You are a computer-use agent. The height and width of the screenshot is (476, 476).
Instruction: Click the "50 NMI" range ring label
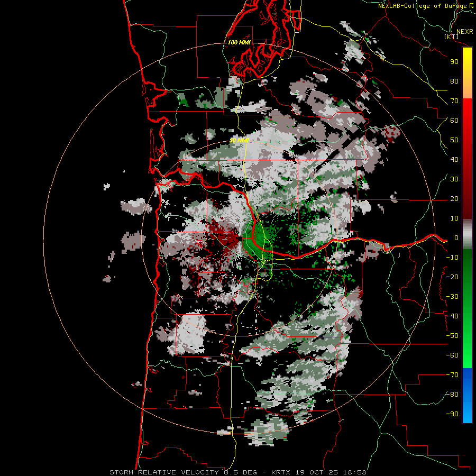(239, 140)
